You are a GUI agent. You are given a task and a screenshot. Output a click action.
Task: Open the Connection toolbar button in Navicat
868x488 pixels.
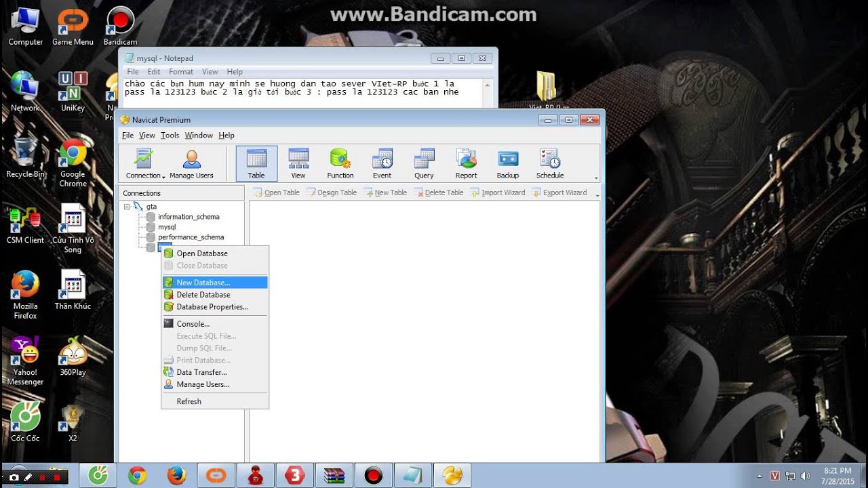(143, 163)
